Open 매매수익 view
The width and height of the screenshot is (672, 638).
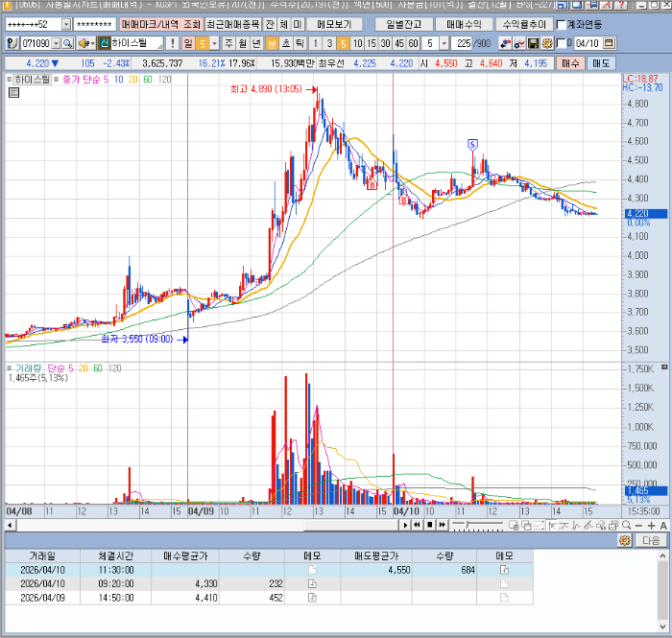464,24
